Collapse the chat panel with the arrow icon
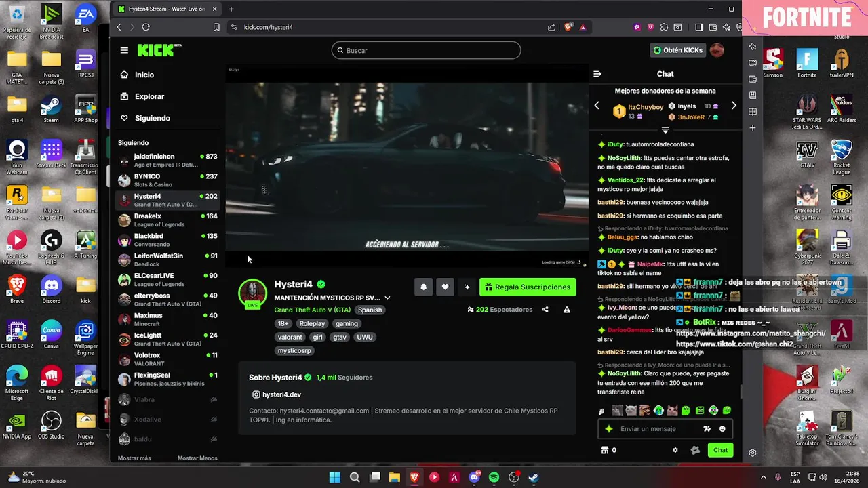 click(597, 74)
